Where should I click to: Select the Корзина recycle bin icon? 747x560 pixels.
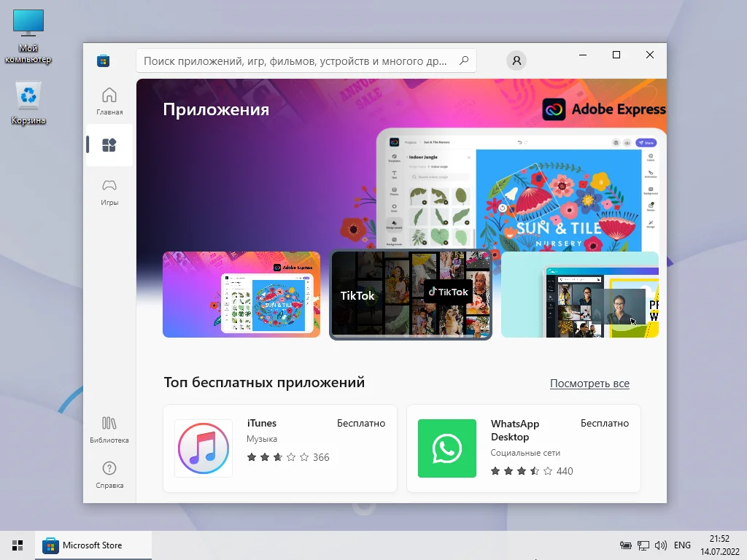[x=28, y=104]
